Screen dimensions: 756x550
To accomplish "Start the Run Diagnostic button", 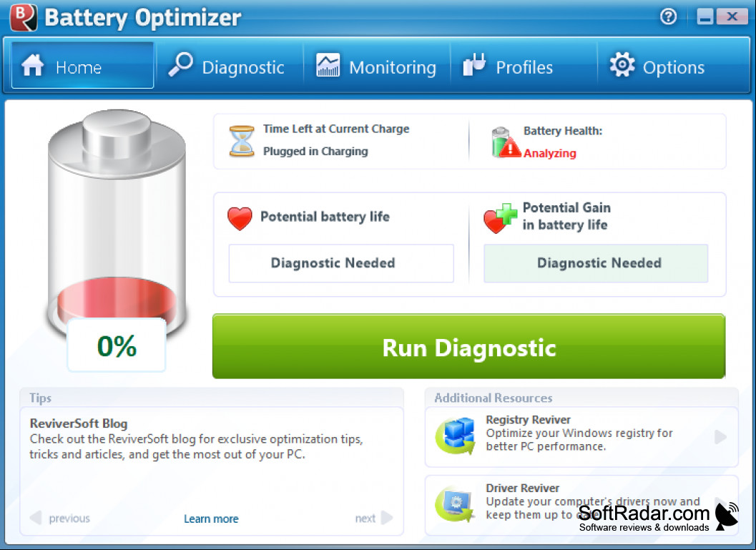I will (x=468, y=346).
